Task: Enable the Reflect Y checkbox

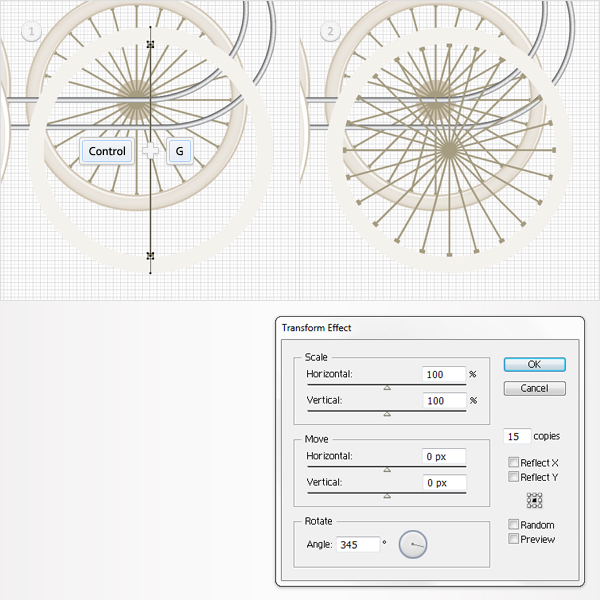Action: 514,477
